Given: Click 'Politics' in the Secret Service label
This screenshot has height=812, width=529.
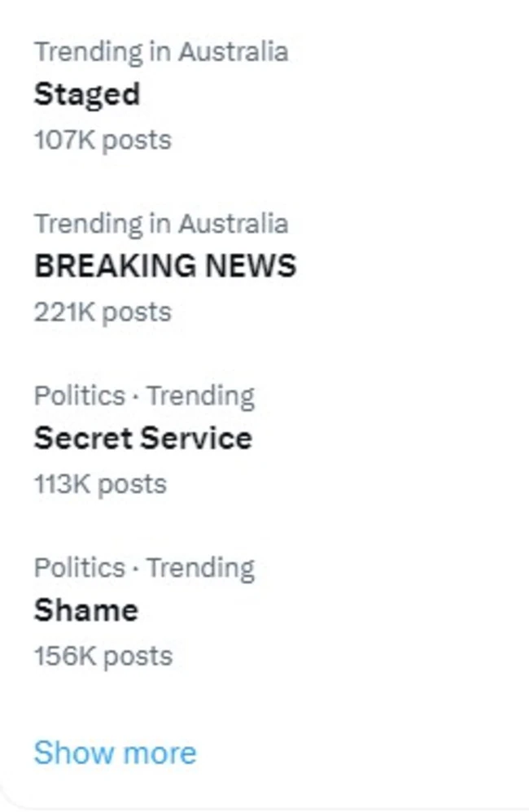Looking at the screenshot, I should coord(79,396).
